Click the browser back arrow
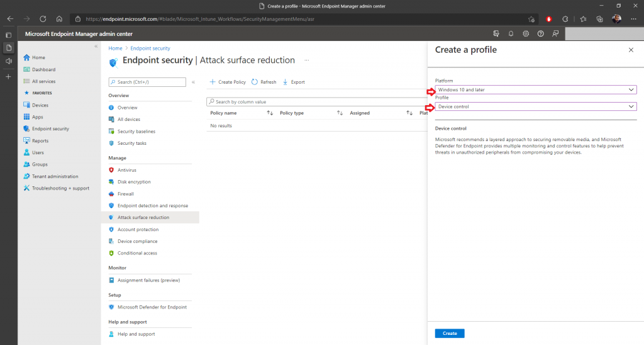644x345 pixels. coord(10,19)
